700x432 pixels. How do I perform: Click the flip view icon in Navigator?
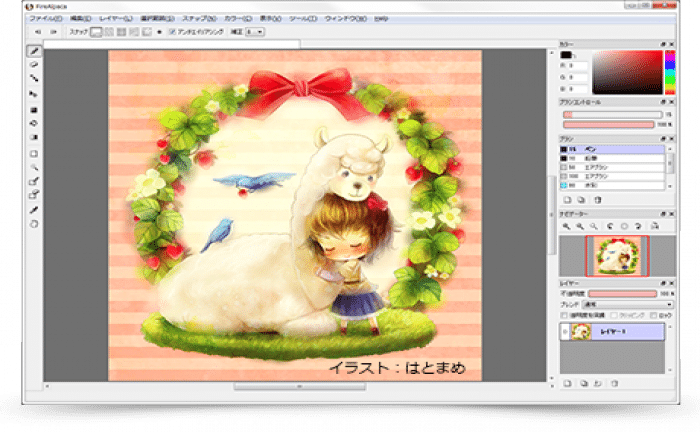point(654,226)
